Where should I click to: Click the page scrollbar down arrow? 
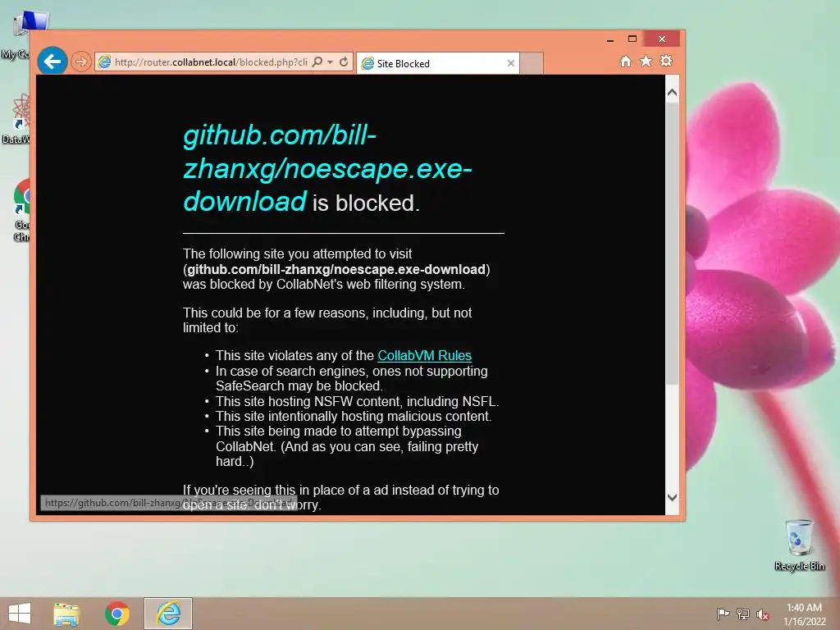click(x=673, y=497)
